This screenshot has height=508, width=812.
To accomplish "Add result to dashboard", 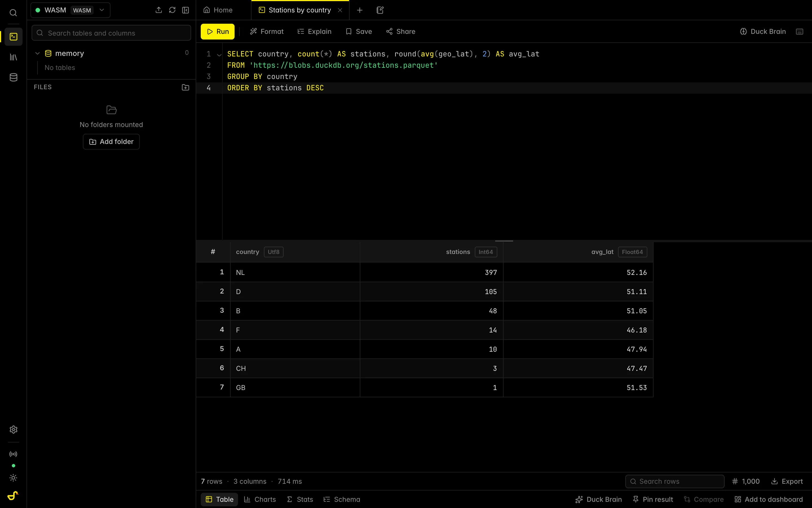I will click(768, 500).
